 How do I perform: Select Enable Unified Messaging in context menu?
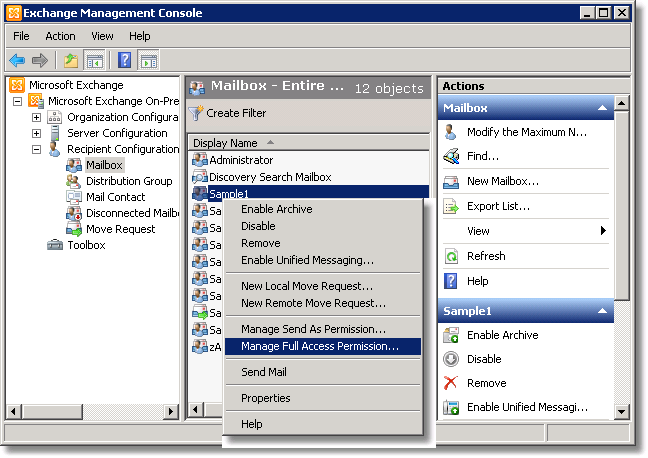tap(323, 260)
